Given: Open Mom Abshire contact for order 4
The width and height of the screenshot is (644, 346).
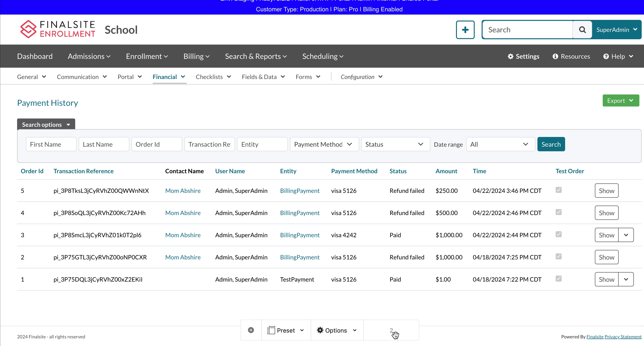Looking at the screenshot, I should [x=183, y=213].
